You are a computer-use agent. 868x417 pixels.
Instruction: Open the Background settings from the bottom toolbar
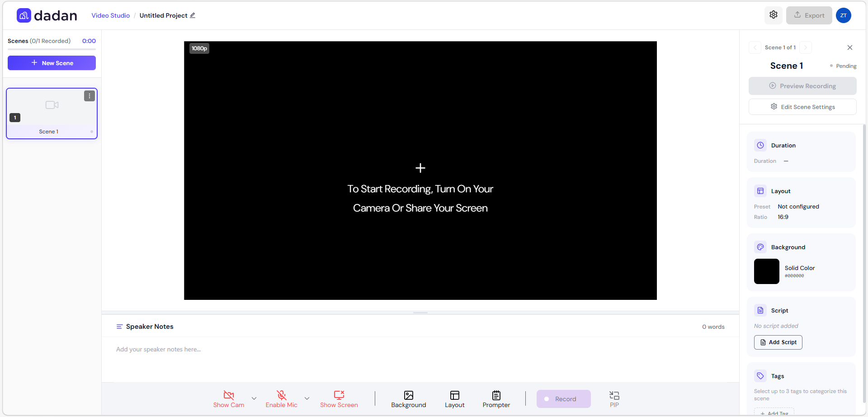coord(409,398)
